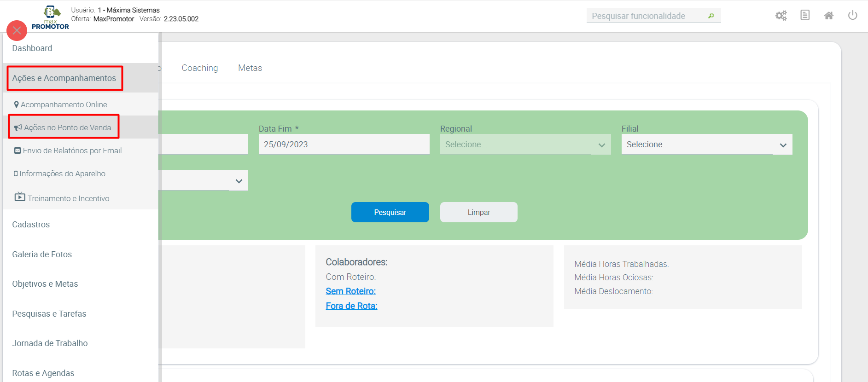This screenshot has width=868, height=382.
Task: Click the Data Fim date field
Action: pos(344,145)
